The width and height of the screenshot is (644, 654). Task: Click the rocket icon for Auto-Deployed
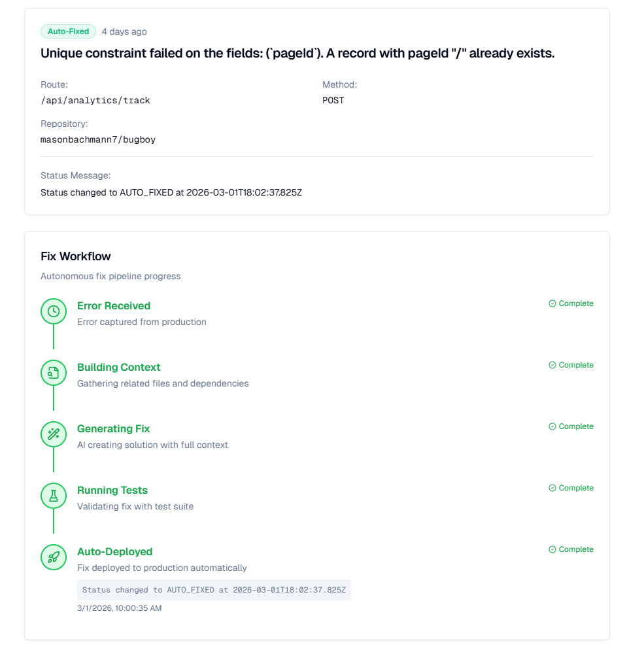[x=54, y=557]
